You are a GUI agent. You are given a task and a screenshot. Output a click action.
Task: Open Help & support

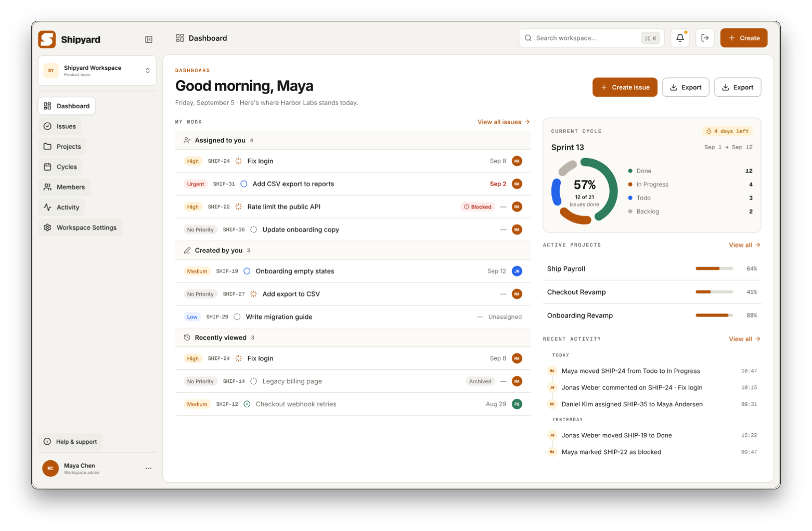click(x=70, y=442)
